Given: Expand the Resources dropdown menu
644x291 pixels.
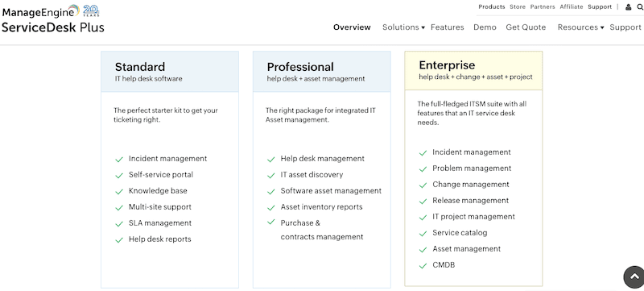Looking at the screenshot, I should 580,27.
